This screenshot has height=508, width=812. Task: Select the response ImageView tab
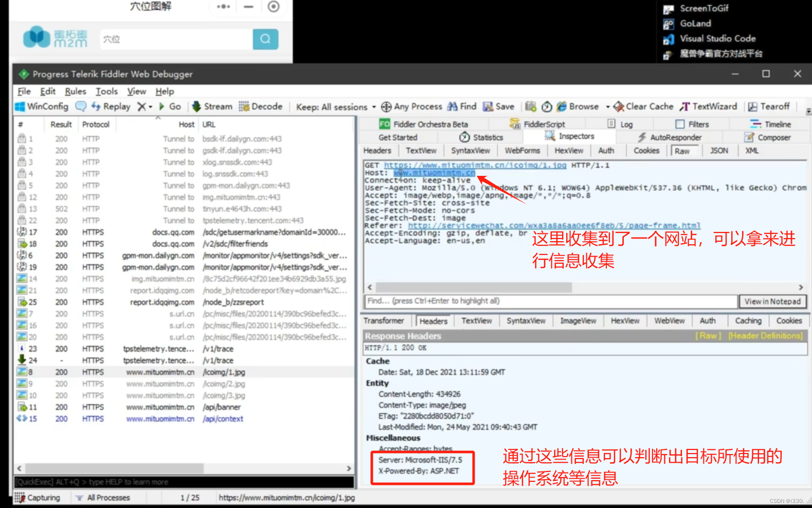(x=578, y=321)
